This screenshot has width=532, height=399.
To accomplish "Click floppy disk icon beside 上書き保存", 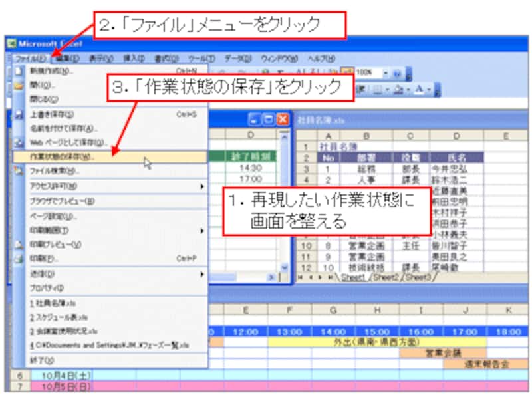I will coord(19,114).
